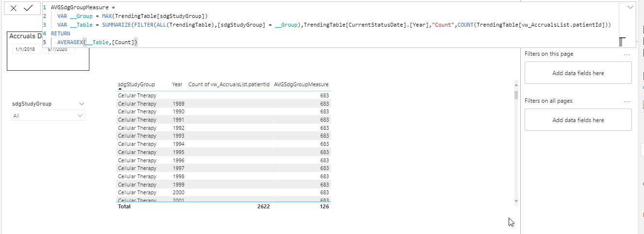Click 683 value in the 1996 row
Image resolution: width=644 pixels, height=234 pixels.
[324, 160]
